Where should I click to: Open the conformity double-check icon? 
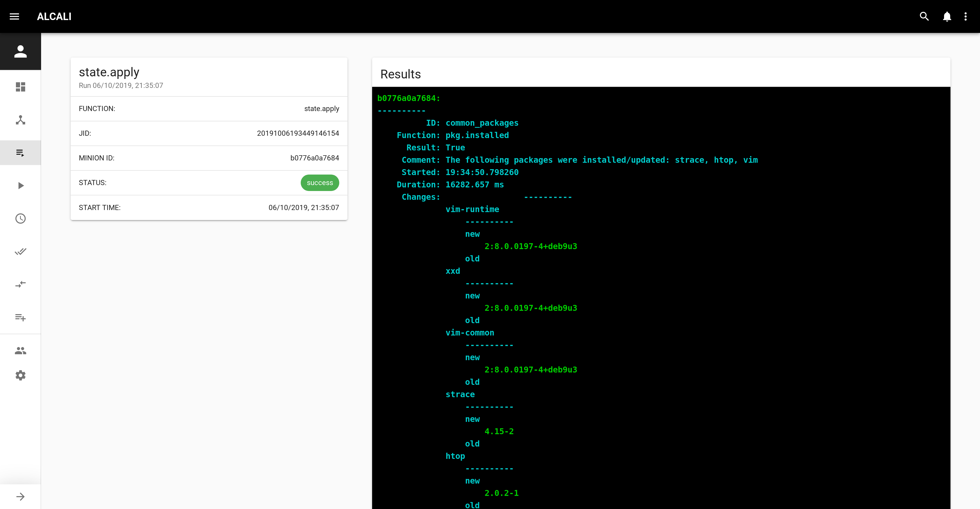21,251
